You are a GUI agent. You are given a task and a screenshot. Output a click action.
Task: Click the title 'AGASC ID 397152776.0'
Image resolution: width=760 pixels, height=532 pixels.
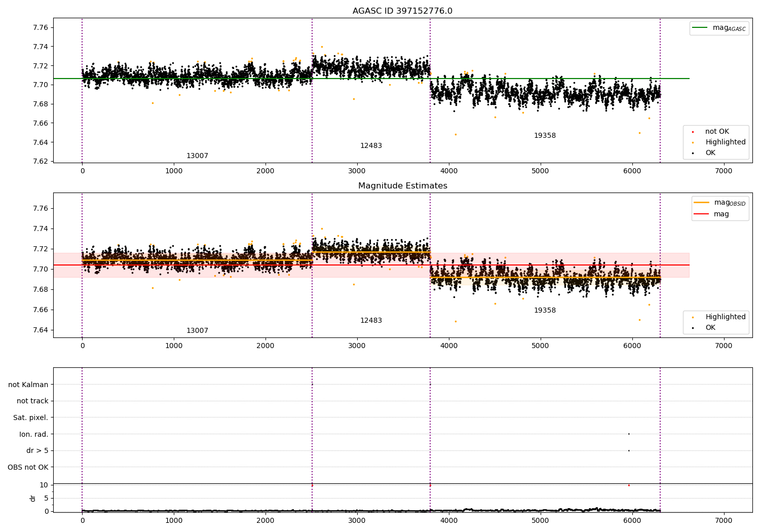(402, 11)
